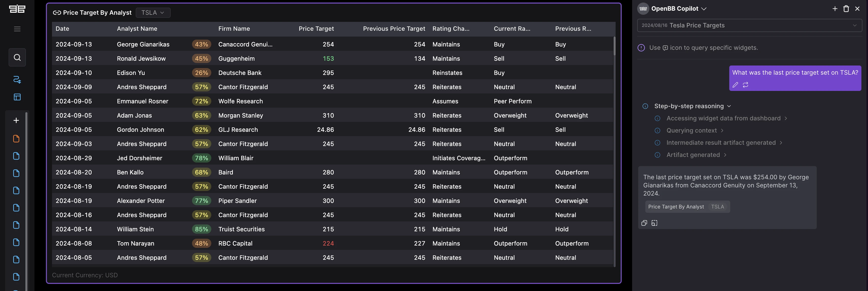Click the regenerate icon under the TSLA question
The image size is (868, 291).
point(746,85)
